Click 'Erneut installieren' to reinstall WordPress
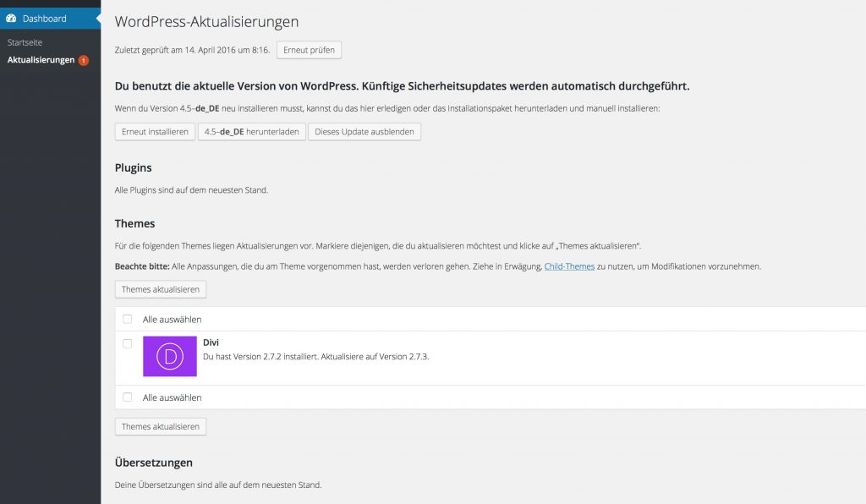Image resolution: width=866 pixels, height=504 pixels. pyautogui.click(x=154, y=132)
